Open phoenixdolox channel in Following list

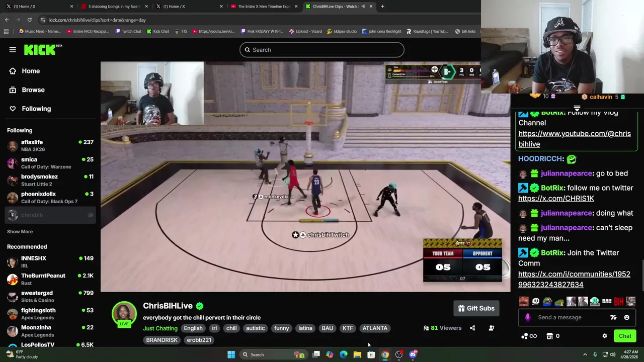coord(50,197)
